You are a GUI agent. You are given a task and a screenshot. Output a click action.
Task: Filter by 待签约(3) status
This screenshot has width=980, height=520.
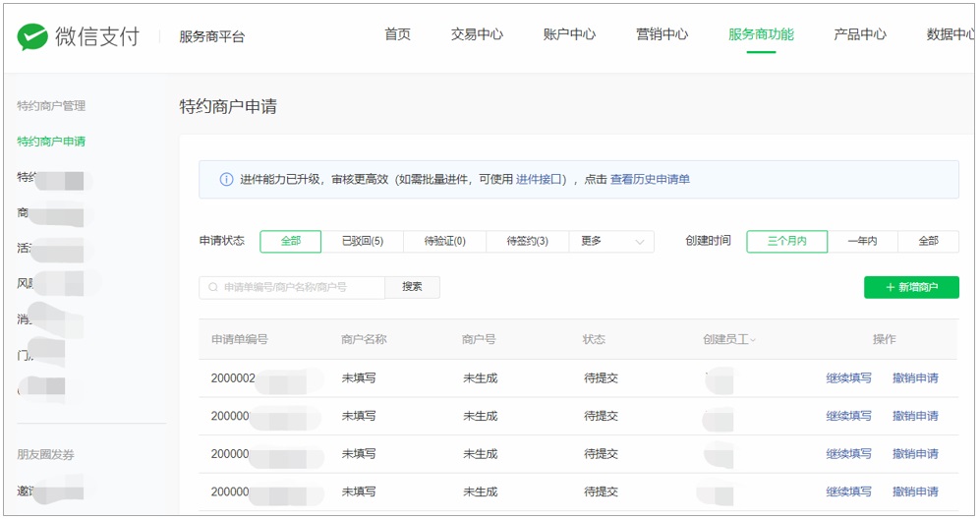click(527, 241)
